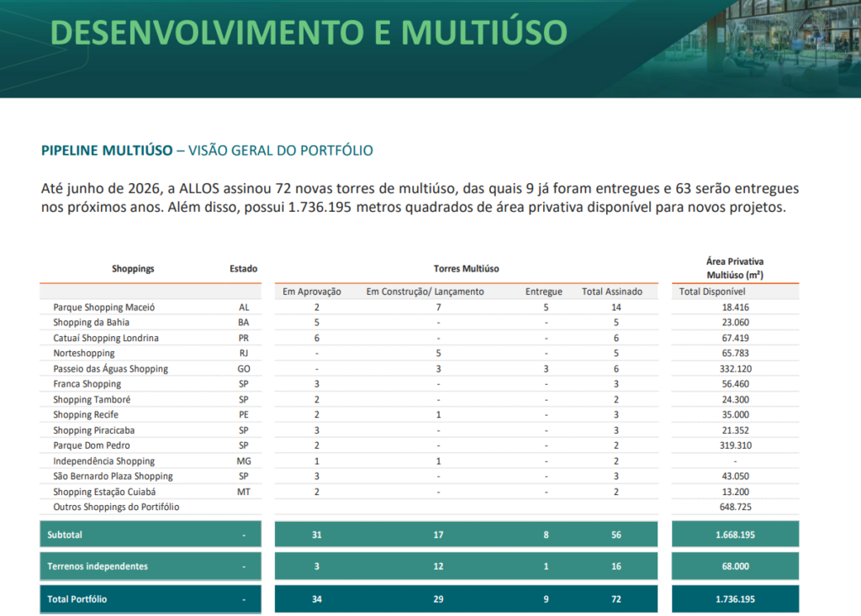This screenshot has width=861, height=616.
Task: Click the Total Portfólio row label
Action: (x=77, y=599)
